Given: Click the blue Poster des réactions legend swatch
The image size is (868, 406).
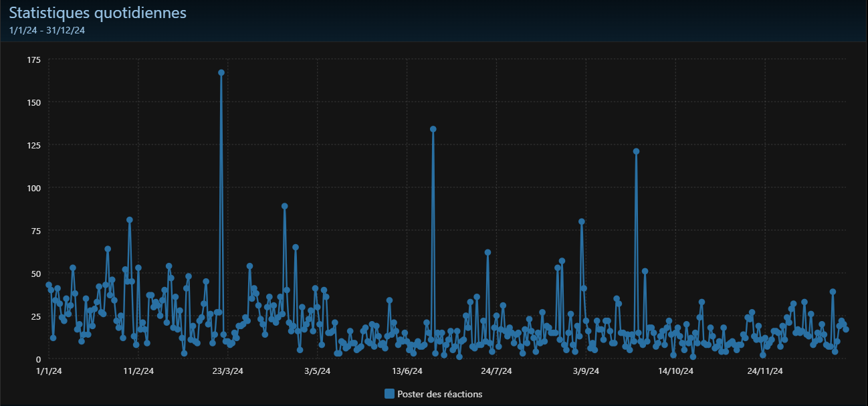Looking at the screenshot, I should click(x=389, y=394).
